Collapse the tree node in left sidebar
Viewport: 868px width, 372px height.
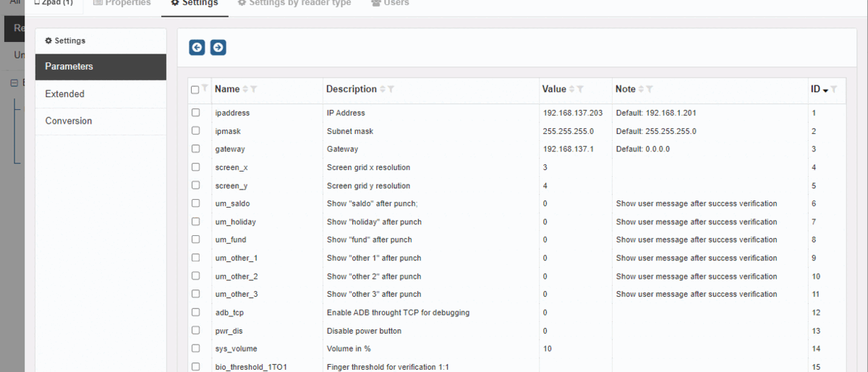(14, 83)
